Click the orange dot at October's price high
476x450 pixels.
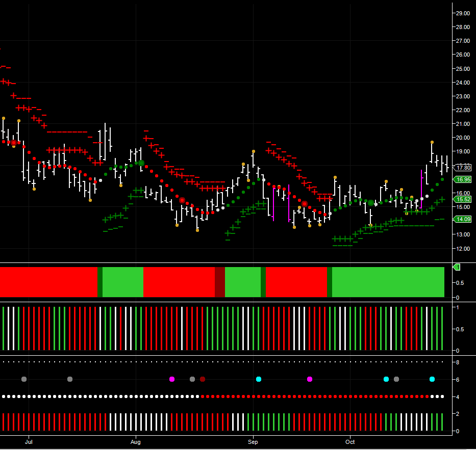point(432,142)
